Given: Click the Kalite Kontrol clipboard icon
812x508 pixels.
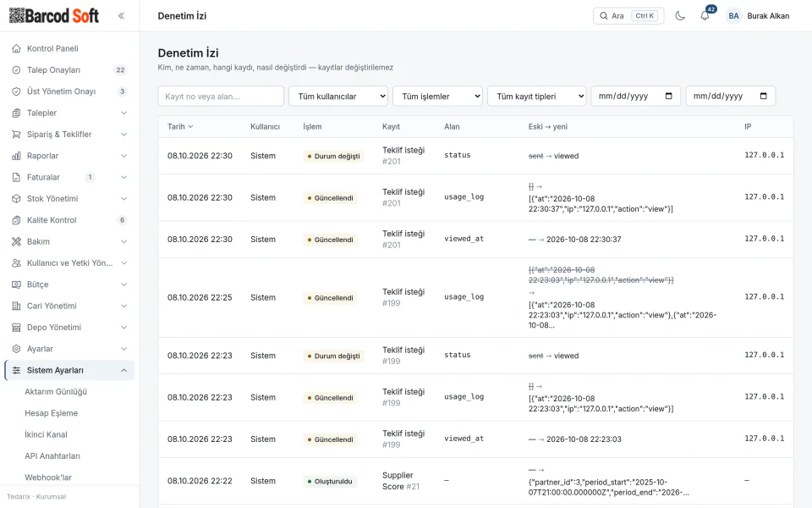Looking at the screenshot, I should coord(17,220).
